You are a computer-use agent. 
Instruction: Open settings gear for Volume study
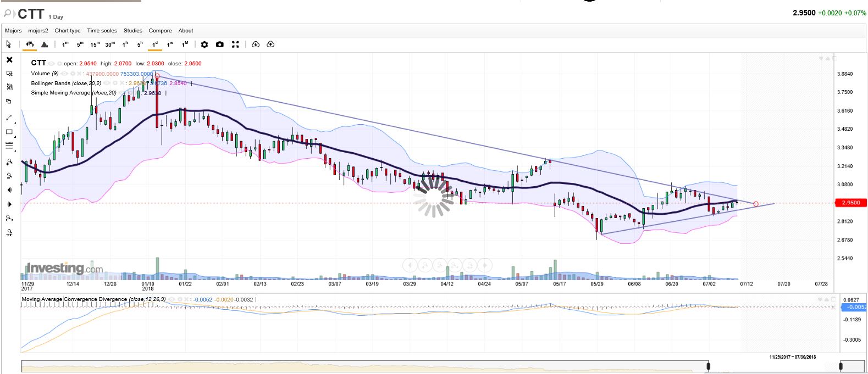pyautogui.click(x=73, y=74)
